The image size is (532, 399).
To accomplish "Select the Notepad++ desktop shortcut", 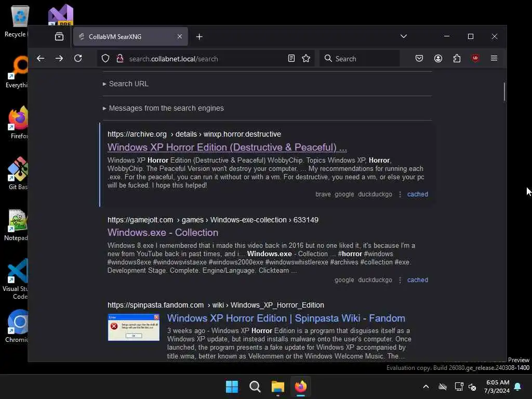I will [x=16, y=225].
